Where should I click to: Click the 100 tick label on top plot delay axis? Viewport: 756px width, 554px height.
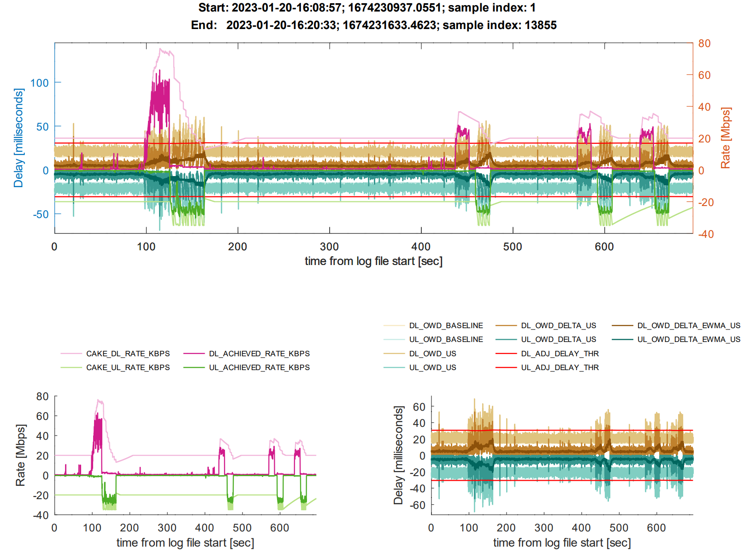point(40,83)
